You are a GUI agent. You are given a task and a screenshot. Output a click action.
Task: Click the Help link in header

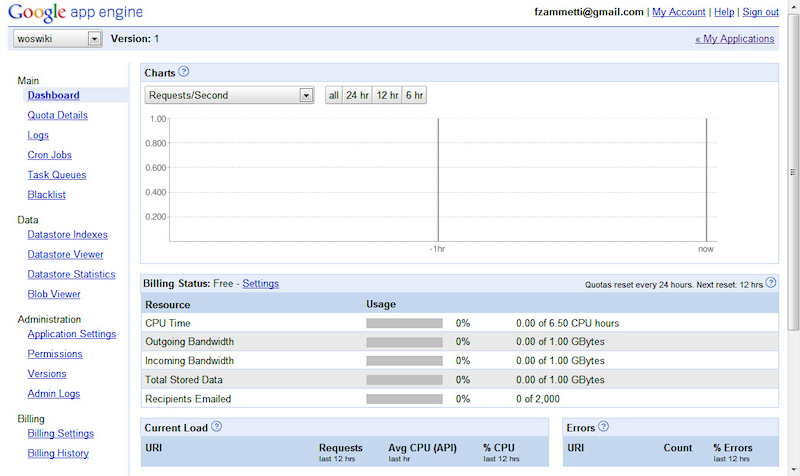(x=724, y=12)
